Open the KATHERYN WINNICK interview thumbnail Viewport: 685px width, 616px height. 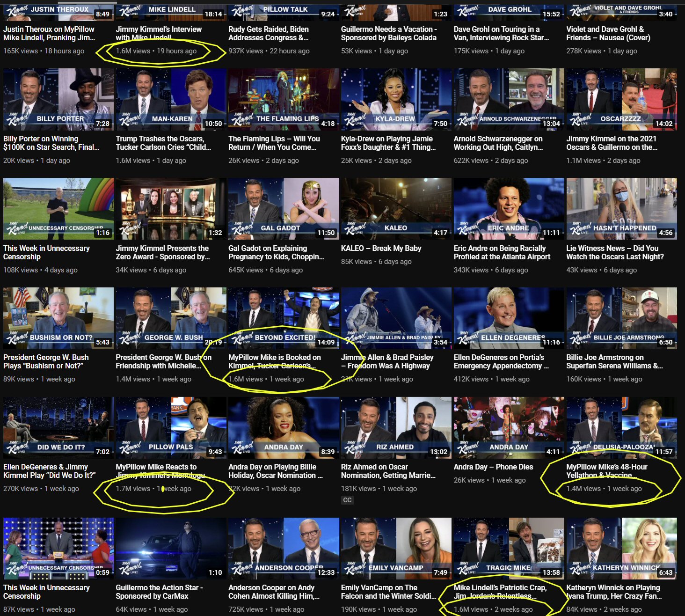pyautogui.click(x=621, y=549)
